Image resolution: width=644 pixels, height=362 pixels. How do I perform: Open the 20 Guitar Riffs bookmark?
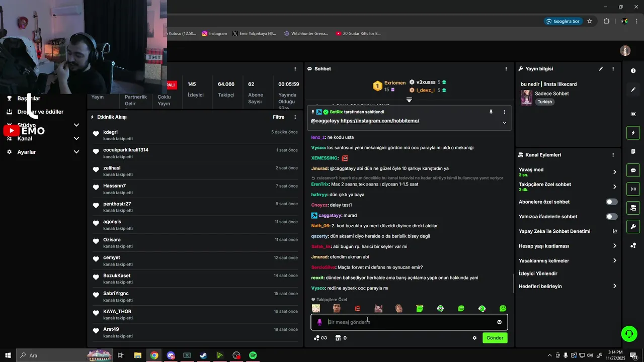[x=358, y=34]
